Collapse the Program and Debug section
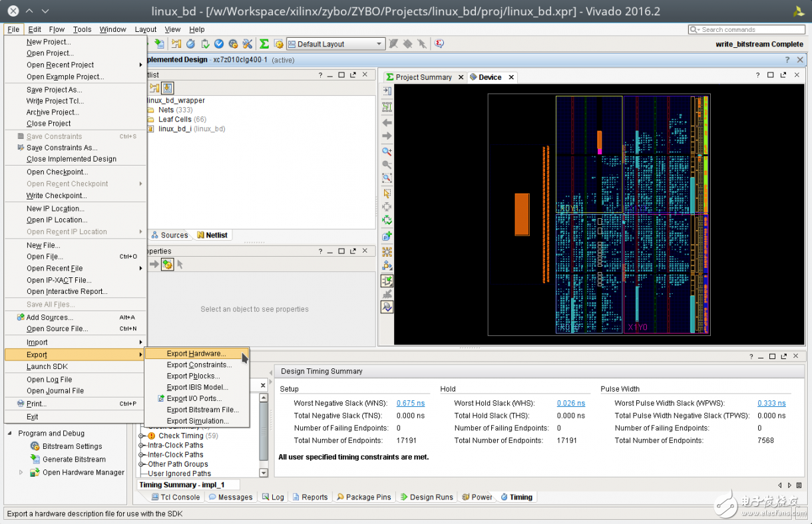This screenshot has height=524, width=812. pyautogui.click(x=10, y=434)
